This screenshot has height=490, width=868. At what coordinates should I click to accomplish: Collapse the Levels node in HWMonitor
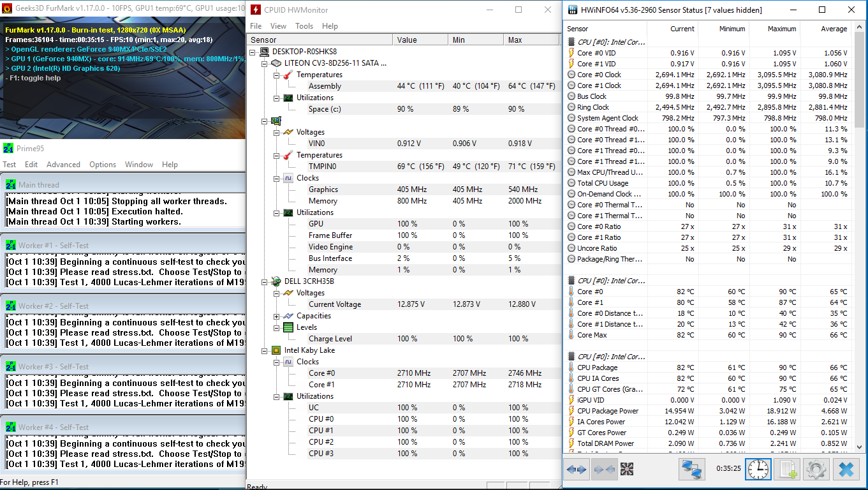276,327
